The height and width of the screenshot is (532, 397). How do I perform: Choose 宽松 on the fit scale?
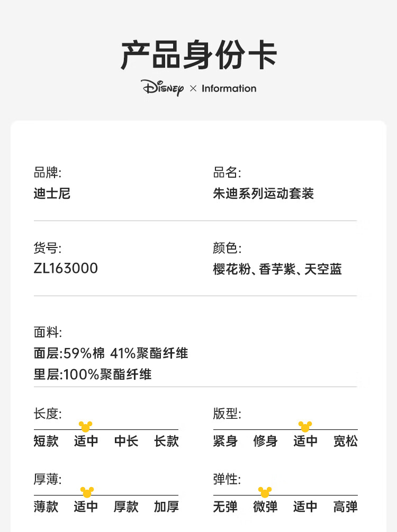[x=345, y=441]
